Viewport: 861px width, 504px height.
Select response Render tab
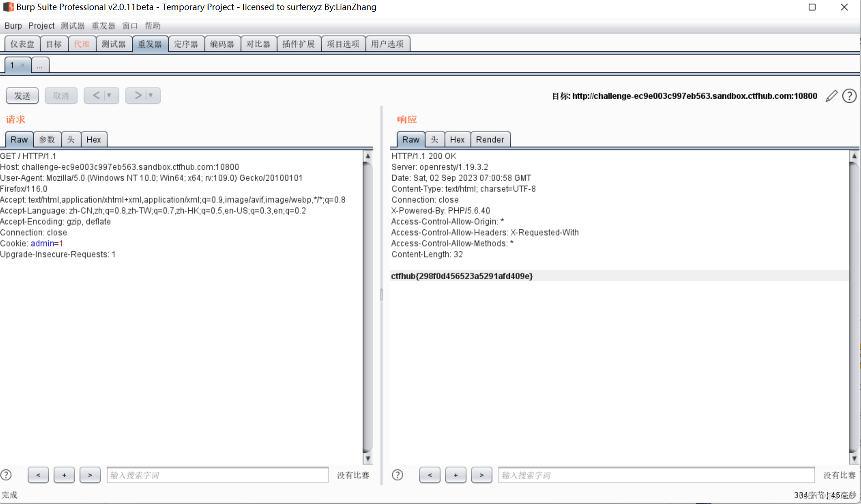[x=490, y=140]
